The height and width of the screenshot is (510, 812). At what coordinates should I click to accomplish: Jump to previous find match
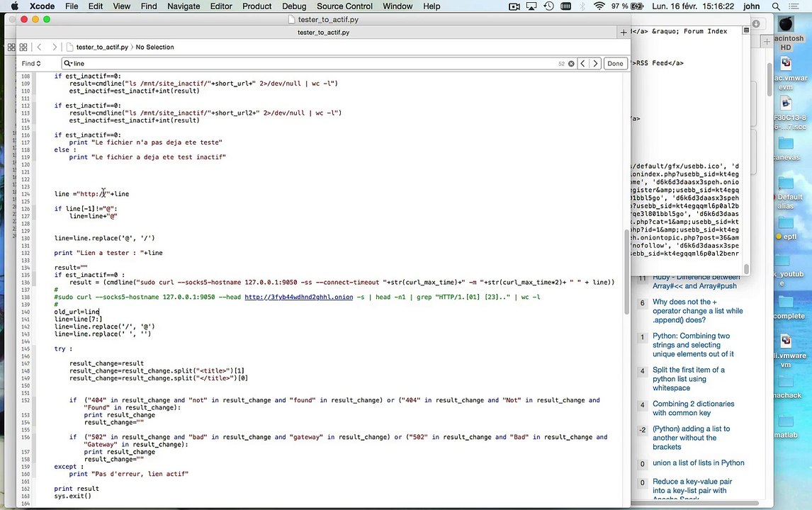(582, 64)
